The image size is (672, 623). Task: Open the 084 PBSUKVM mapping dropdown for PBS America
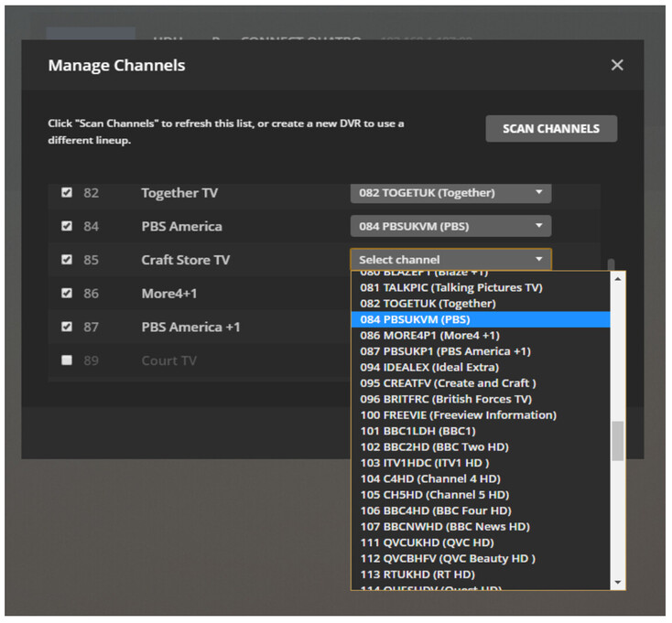450,226
